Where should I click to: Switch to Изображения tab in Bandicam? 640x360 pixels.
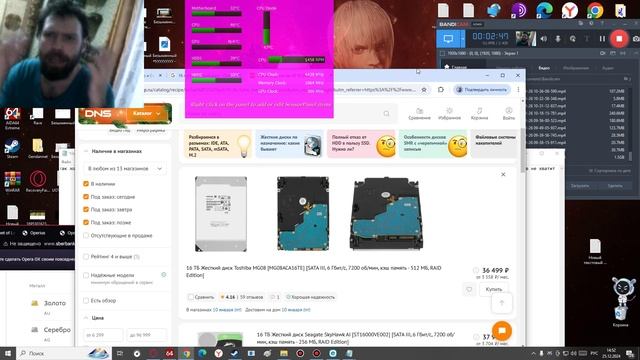[x=576, y=68]
